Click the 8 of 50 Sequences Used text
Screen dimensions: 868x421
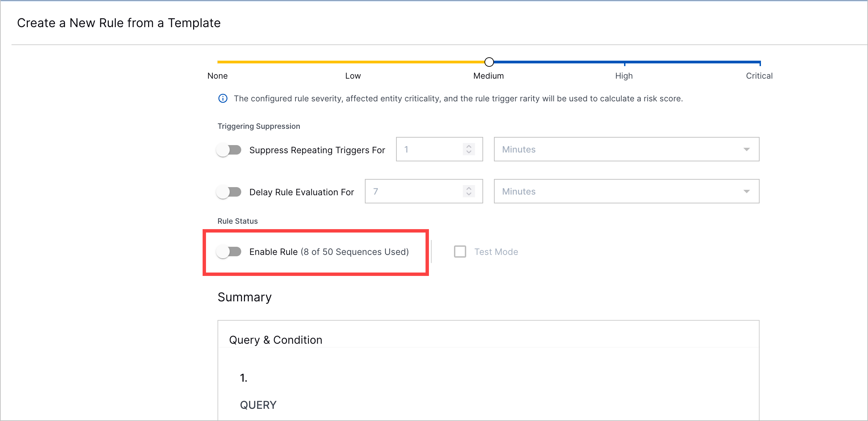[355, 252]
